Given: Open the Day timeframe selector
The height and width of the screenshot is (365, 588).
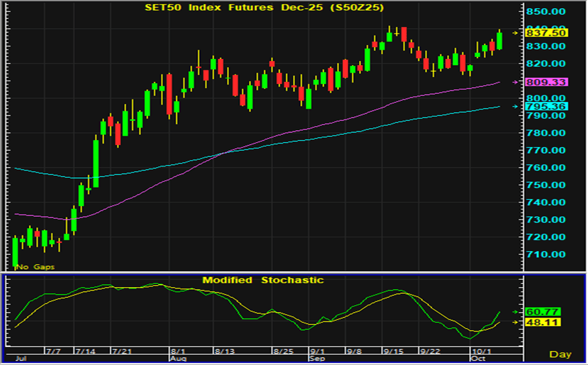Looking at the screenshot, I should [560, 354].
